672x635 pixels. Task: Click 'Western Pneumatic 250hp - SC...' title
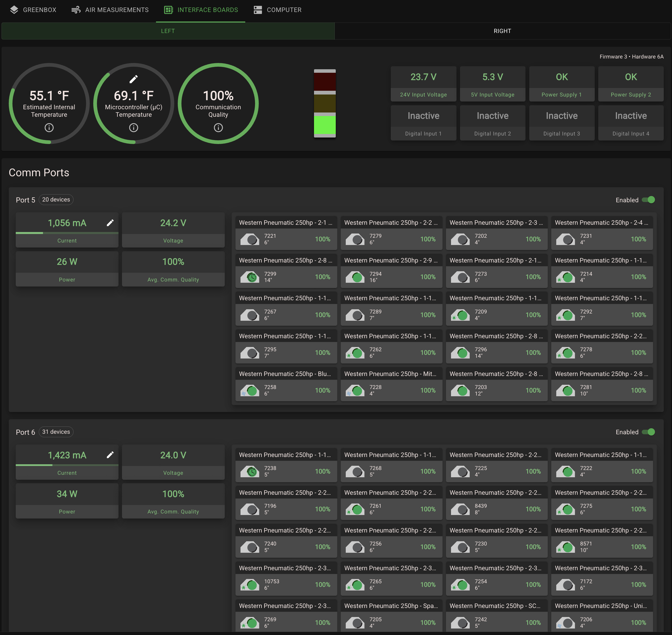[495, 606]
